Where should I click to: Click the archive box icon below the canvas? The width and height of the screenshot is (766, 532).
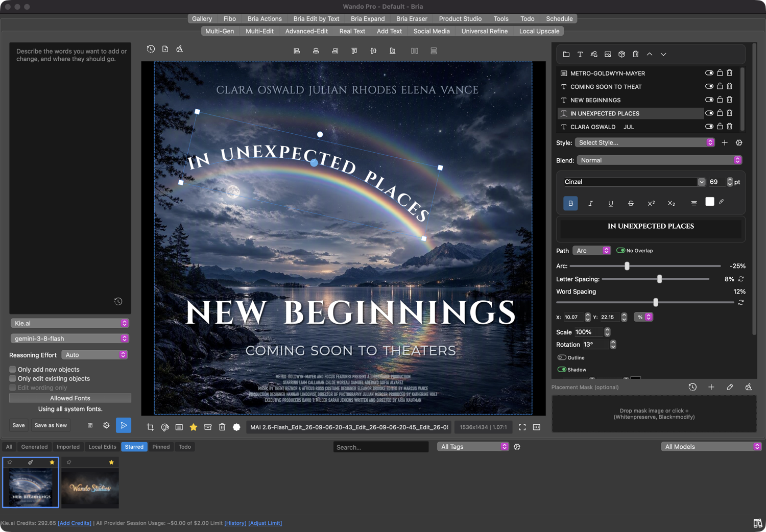tap(208, 427)
